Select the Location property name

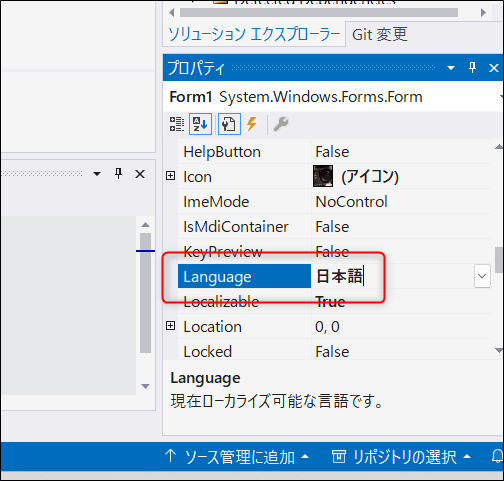tap(212, 327)
